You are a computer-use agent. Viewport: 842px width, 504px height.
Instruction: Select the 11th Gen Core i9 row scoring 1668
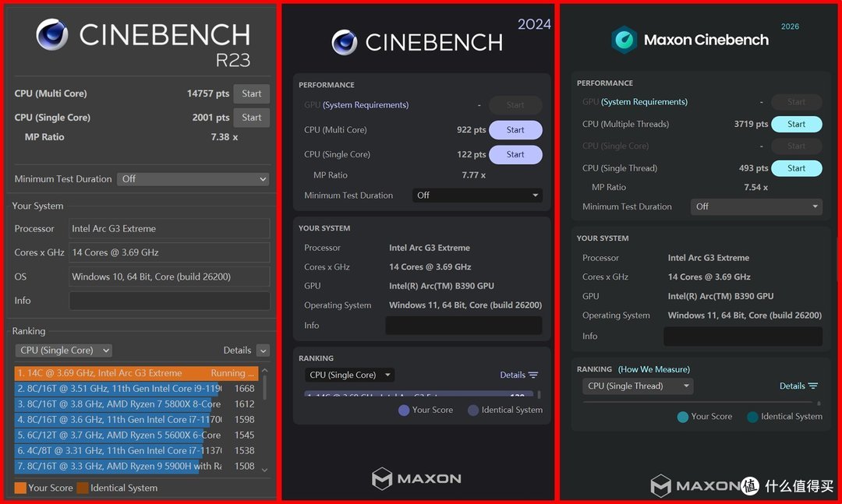136,389
